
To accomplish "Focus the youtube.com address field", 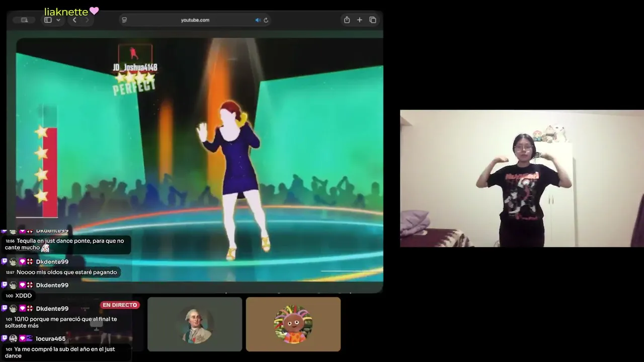I will tap(195, 20).
